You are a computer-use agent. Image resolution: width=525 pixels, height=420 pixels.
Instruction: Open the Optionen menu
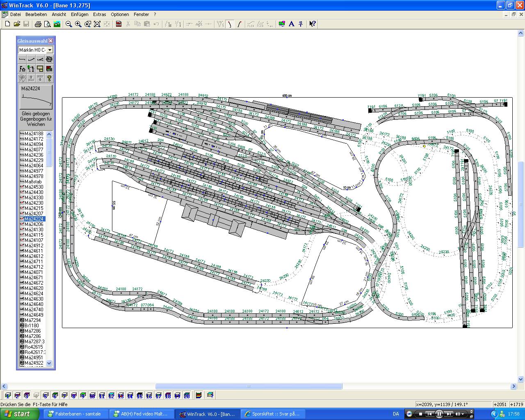(x=120, y=14)
